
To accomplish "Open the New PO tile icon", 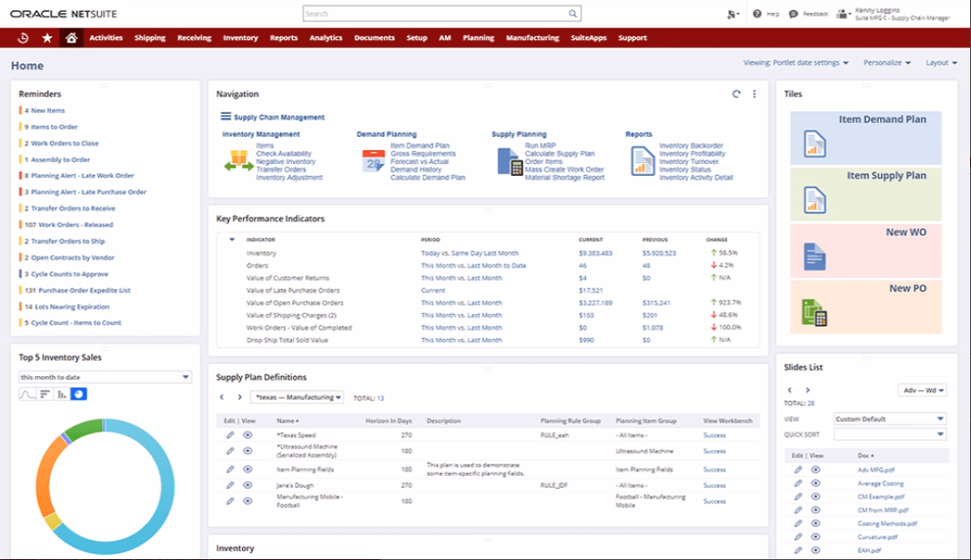I will (x=814, y=313).
